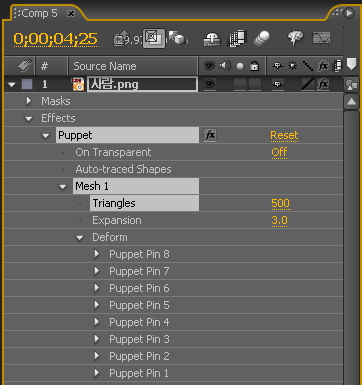Click the Expansion value 3.0

pyautogui.click(x=279, y=220)
